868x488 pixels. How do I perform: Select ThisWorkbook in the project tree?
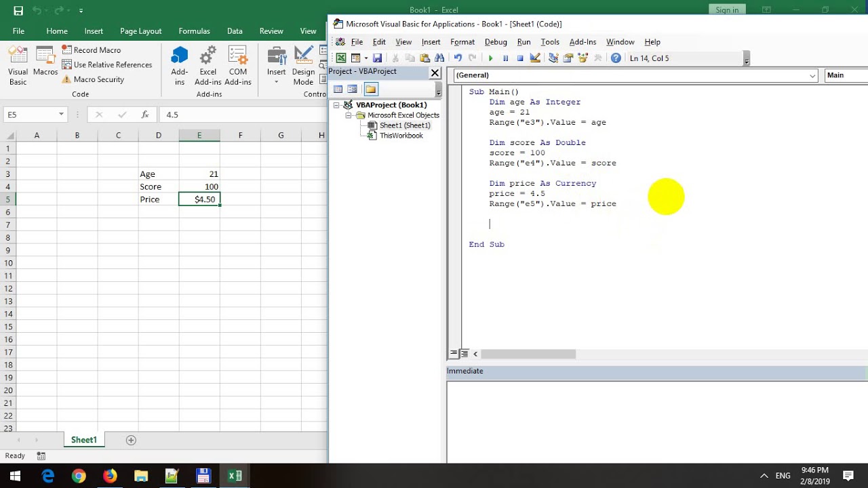tap(401, 136)
